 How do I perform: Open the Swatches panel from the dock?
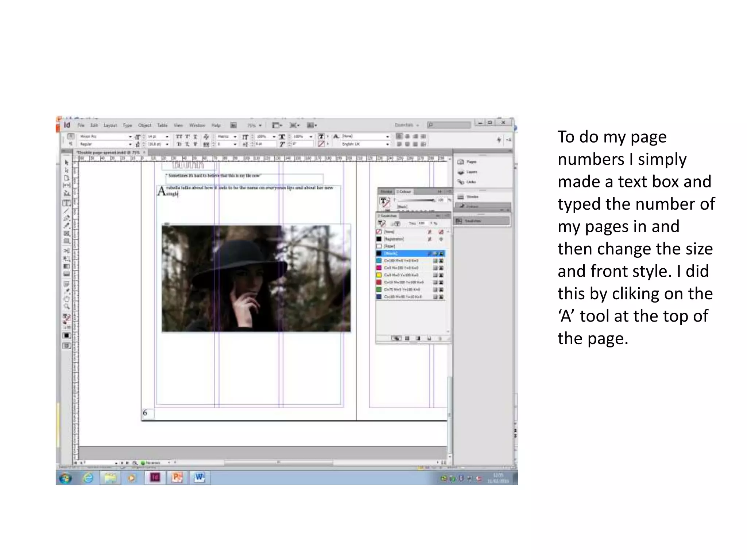point(482,221)
